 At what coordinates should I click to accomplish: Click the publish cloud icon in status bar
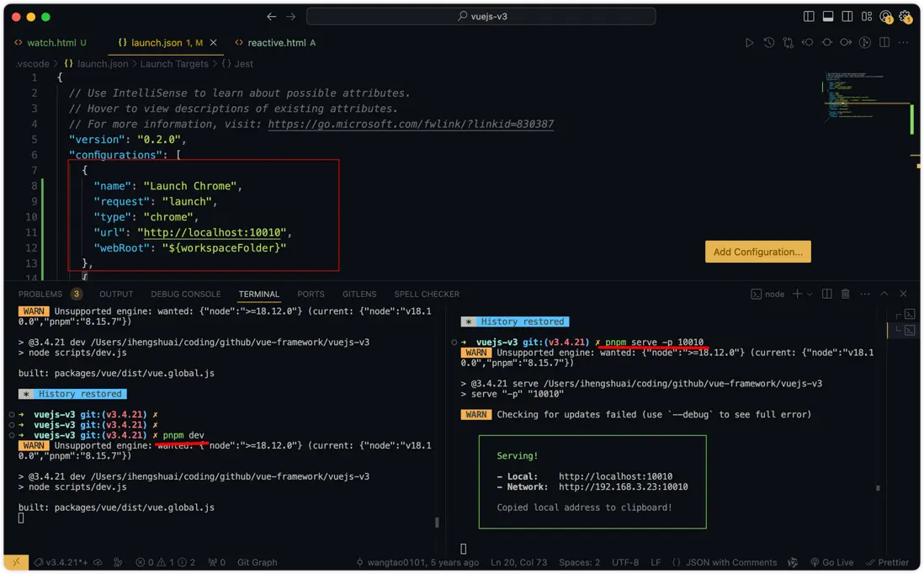tap(98, 563)
